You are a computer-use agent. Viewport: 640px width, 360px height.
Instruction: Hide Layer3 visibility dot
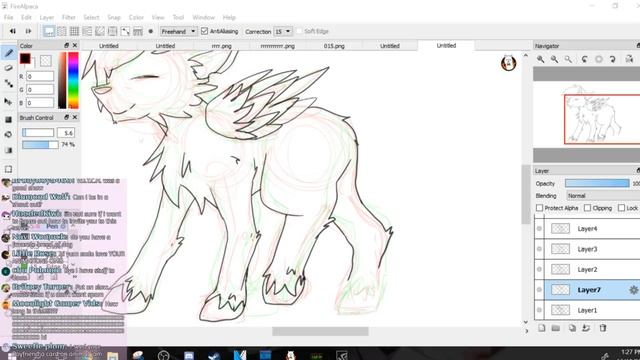coord(539,249)
